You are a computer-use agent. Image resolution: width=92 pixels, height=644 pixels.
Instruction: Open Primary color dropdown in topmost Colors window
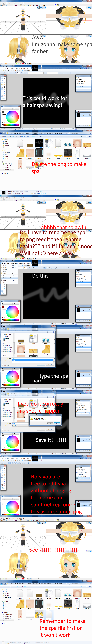[x=7, y=109]
